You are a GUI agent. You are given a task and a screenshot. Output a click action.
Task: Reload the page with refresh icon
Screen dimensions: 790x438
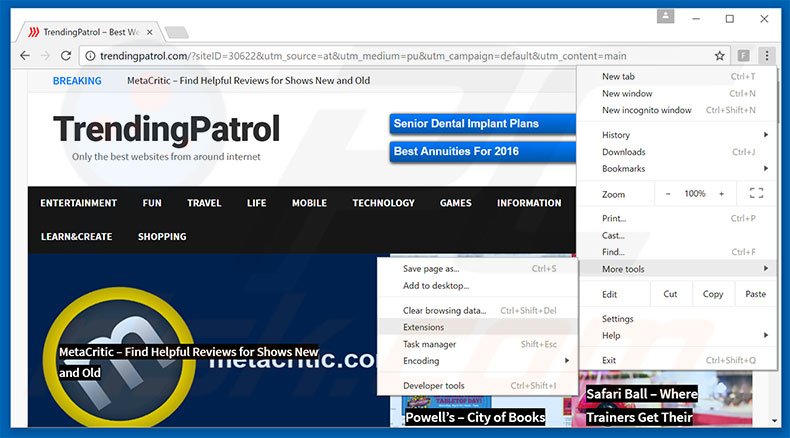click(x=65, y=55)
